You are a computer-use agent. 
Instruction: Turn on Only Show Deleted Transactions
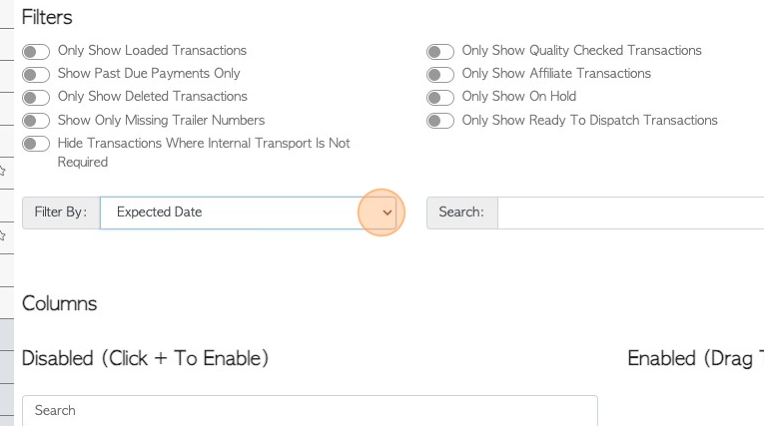(x=36, y=97)
